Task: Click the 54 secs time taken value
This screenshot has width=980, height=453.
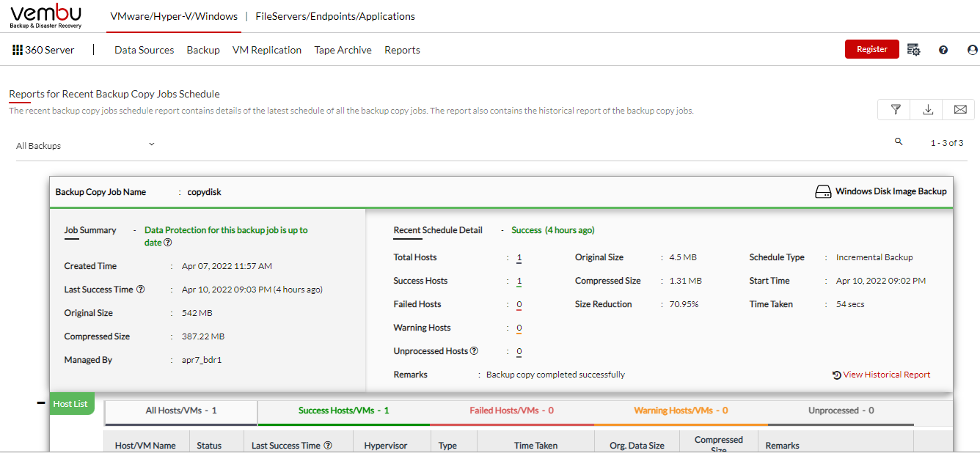Action: tap(850, 304)
